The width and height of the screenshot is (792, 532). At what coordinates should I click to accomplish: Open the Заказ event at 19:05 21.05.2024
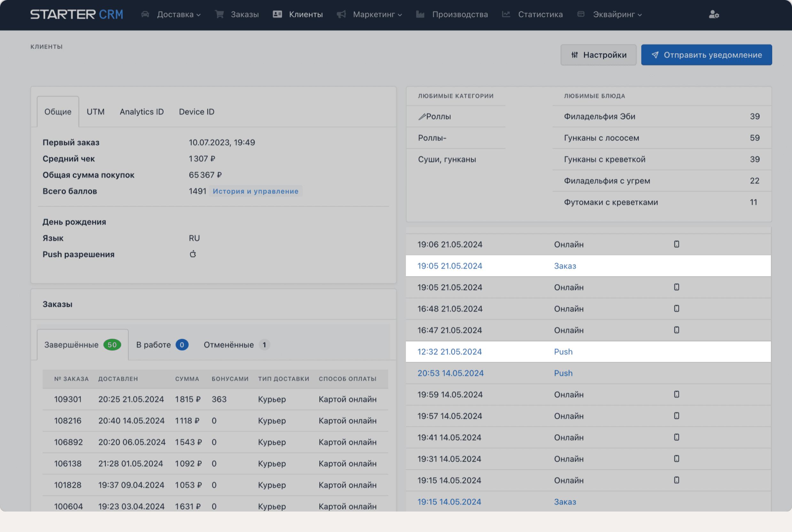coord(565,266)
